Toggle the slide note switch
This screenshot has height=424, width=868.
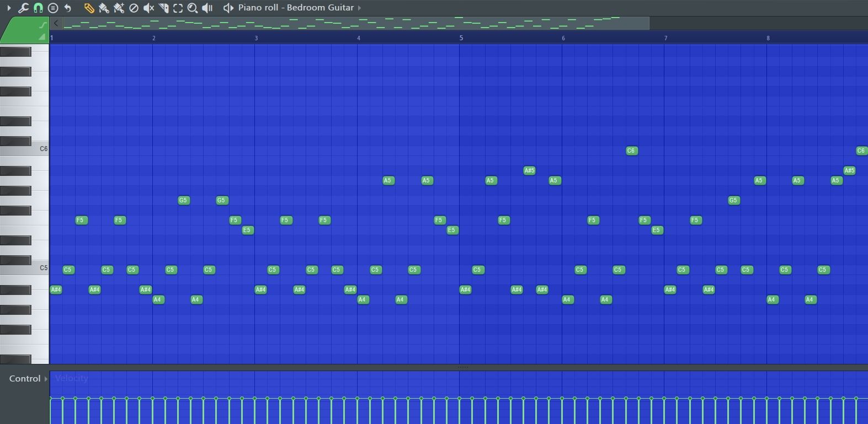pos(42,25)
